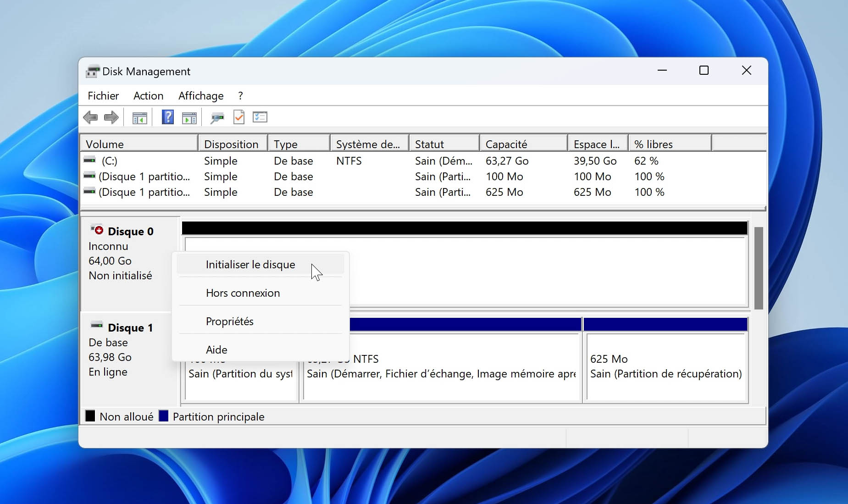Choose Initialiser le disque from context menu
The image size is (848, 504).
pos(260,265)
